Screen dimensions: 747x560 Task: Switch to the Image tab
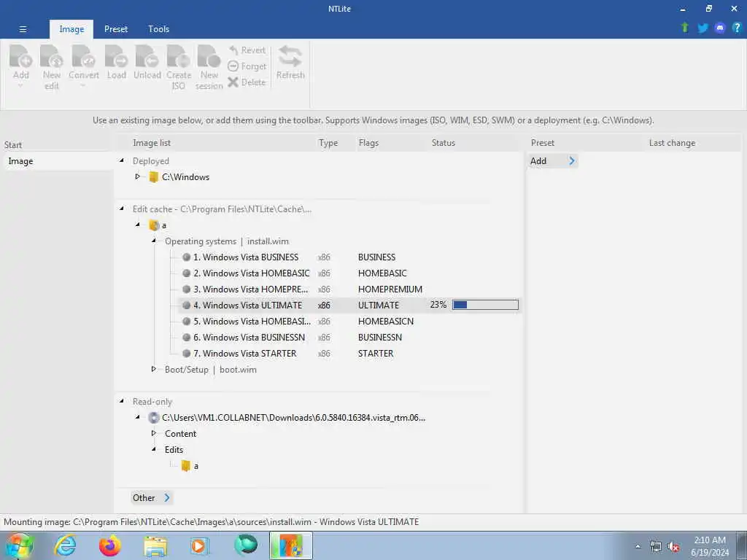pyautogui.click(x=71, y=29)
